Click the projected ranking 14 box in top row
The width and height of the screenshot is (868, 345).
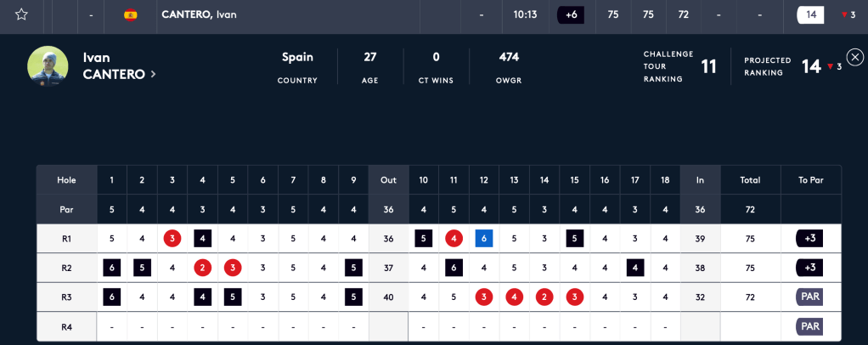point(811,14)
